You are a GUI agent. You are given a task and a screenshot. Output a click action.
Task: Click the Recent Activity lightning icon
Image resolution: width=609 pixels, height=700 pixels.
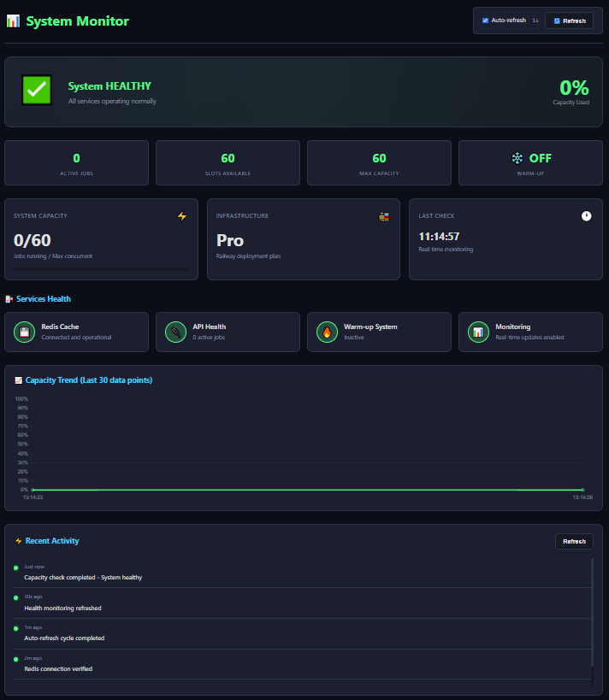18,541
